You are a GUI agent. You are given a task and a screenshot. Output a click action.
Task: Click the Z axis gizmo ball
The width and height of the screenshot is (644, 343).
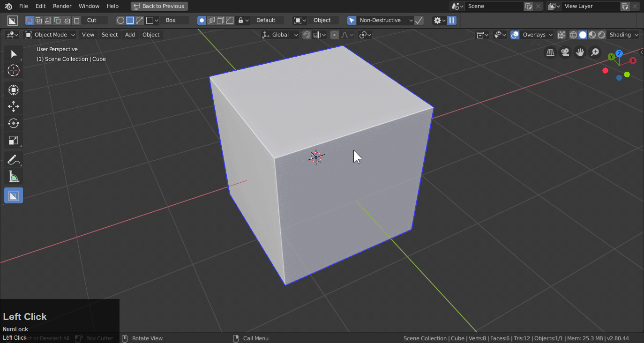point(620,53)
